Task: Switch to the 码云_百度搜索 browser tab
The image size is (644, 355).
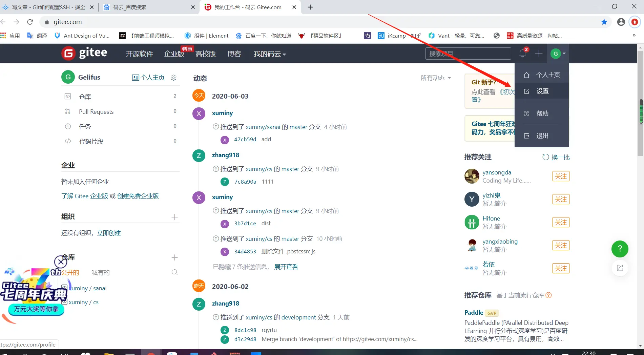Action: 149,7
